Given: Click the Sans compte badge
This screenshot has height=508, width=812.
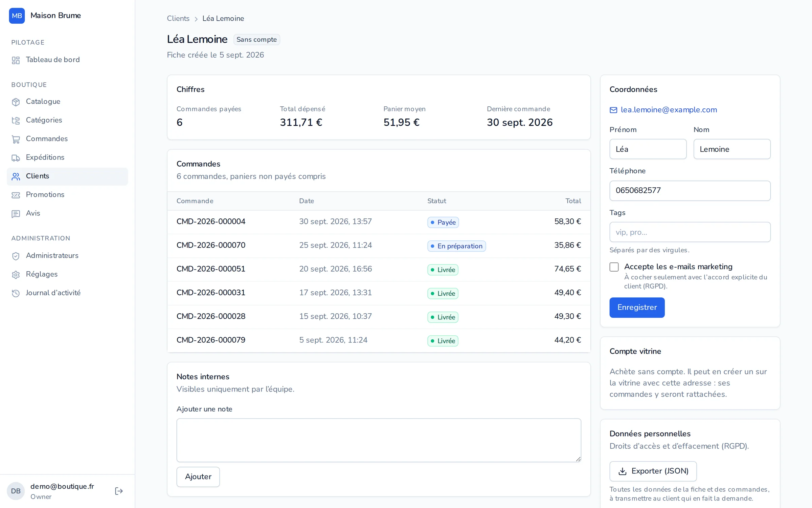Looking at the screenshot, I should (x=256, y=40).
